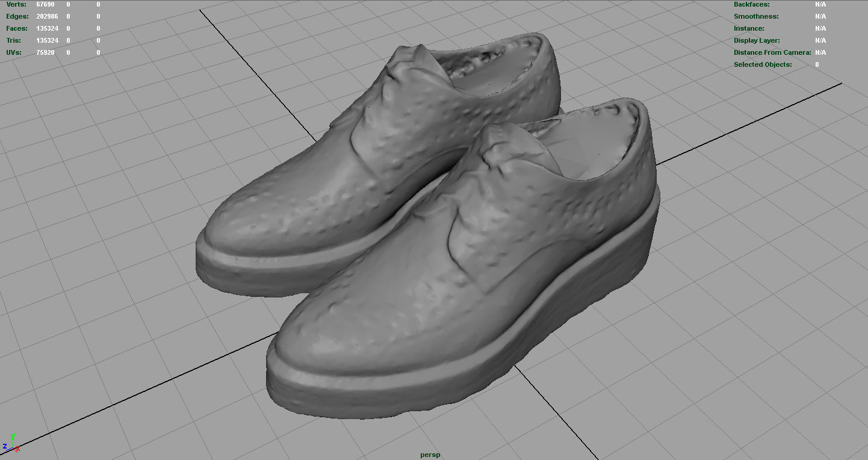Click the N/A value beside Distance From Camera
Viewport: 868px width, 460px height.
click(820, 52)
